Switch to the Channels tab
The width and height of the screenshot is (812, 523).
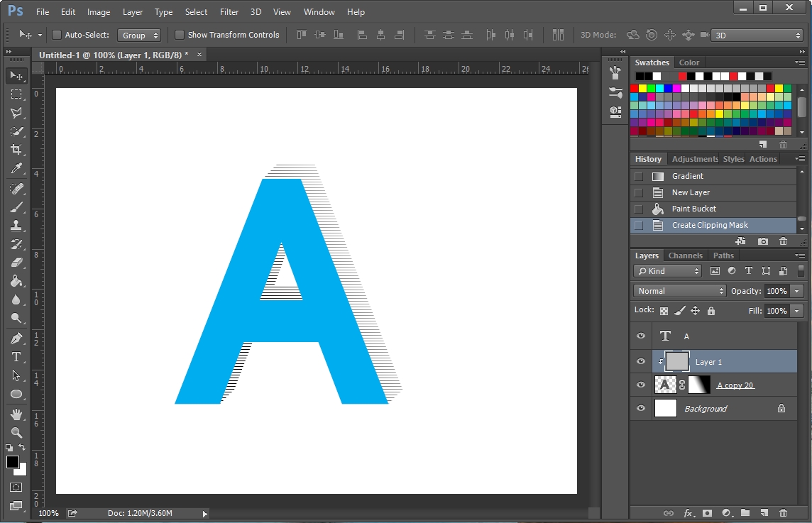(685, 255)
